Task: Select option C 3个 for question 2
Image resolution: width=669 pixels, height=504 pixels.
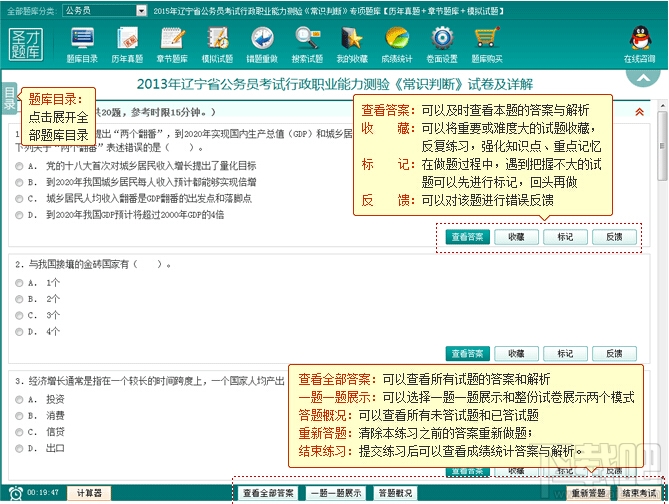Action: pyautogui.click(x=19, y=315)
